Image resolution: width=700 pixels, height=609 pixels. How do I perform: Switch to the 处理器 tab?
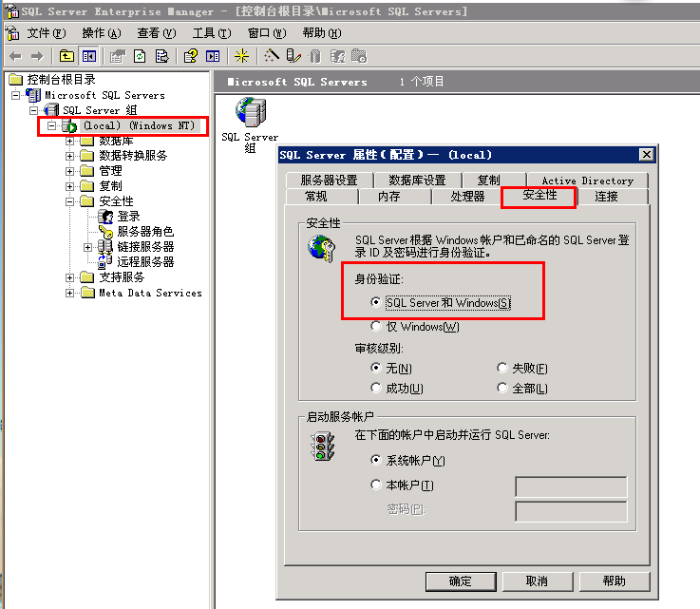click(x=467, y=197)
